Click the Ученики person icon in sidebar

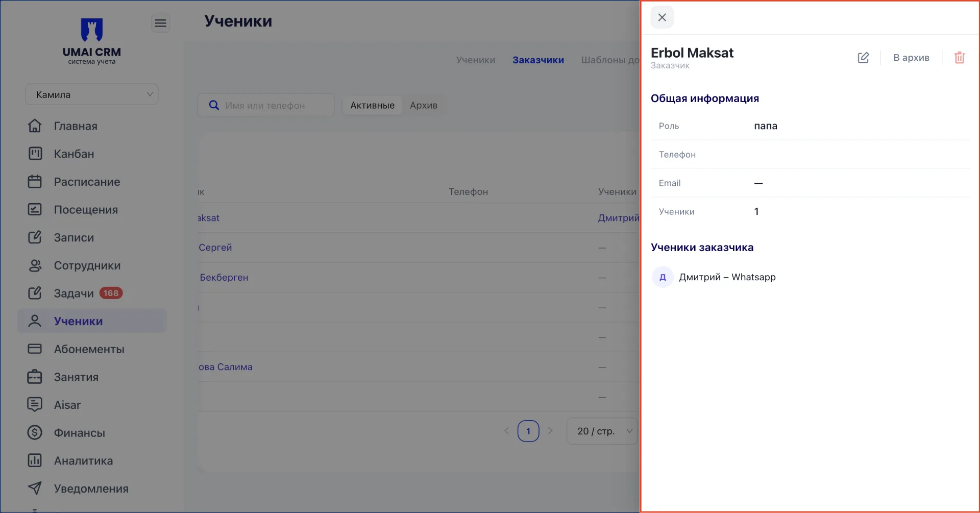click(35, 321)
